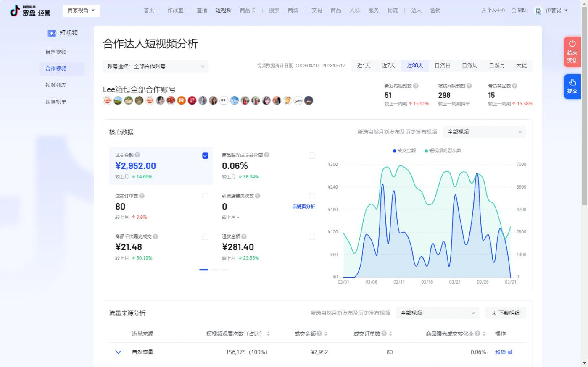Enable the 商品曝光成交转化率 checkbox
Viewport: 588px width, 367px height.
point(312,156)
